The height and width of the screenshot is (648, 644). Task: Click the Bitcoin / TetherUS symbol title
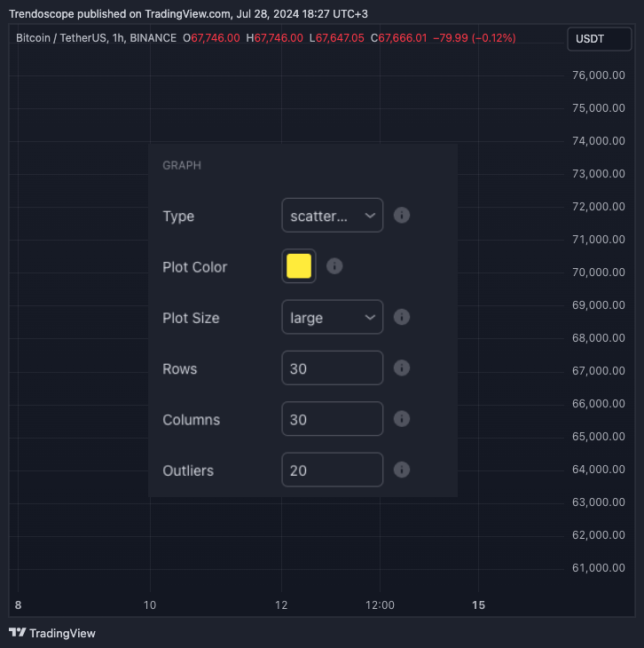[96, 38]
